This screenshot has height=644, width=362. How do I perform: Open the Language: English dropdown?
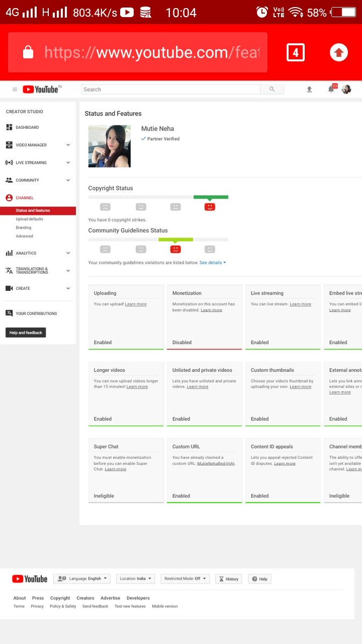[x=82, y=579]
